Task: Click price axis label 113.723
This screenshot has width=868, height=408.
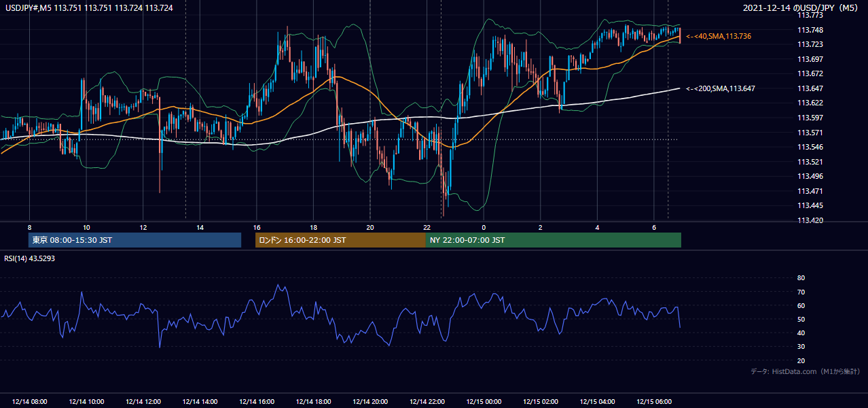Action: [810, 44]
